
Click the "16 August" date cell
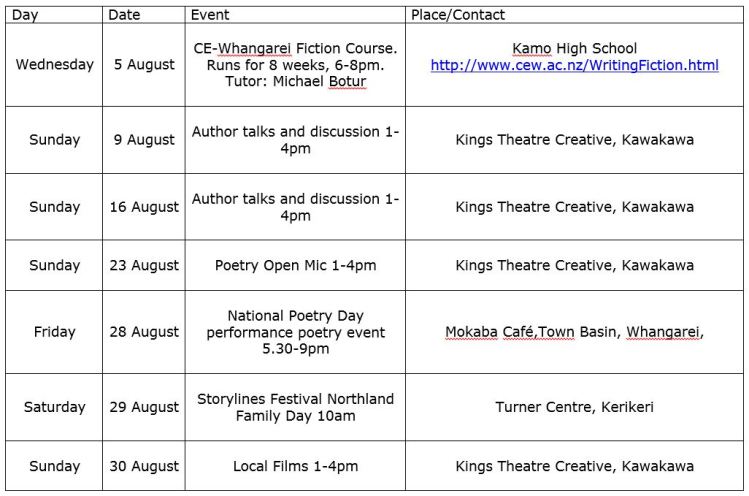tap(144, 207)
